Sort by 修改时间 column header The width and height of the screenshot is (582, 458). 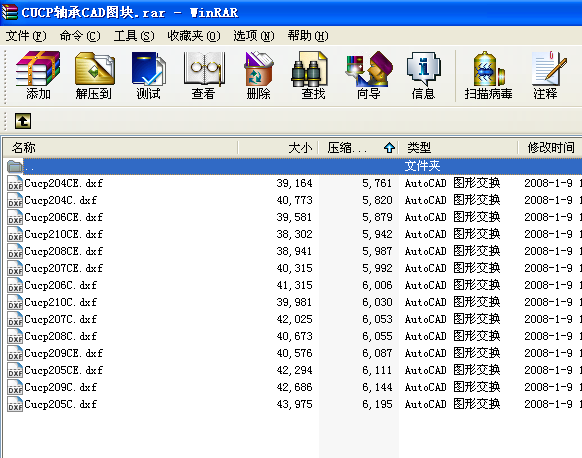tap(550, 148)
